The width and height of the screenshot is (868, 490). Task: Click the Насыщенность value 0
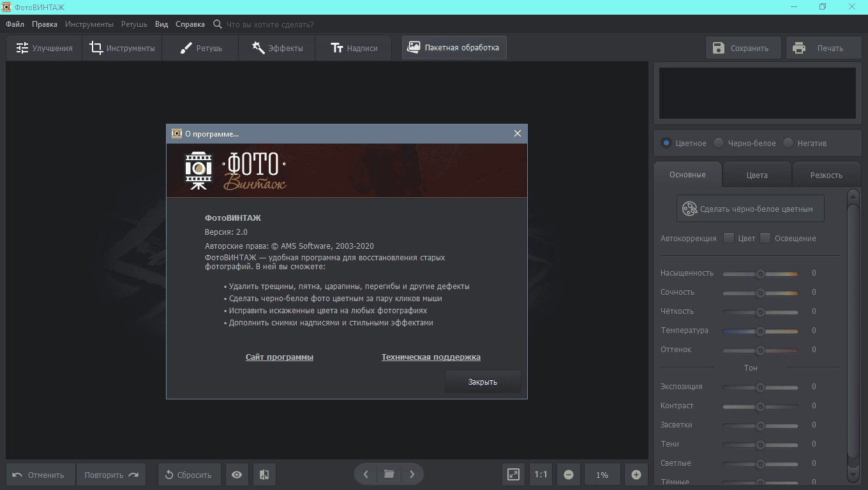click(x=814, y=273)
